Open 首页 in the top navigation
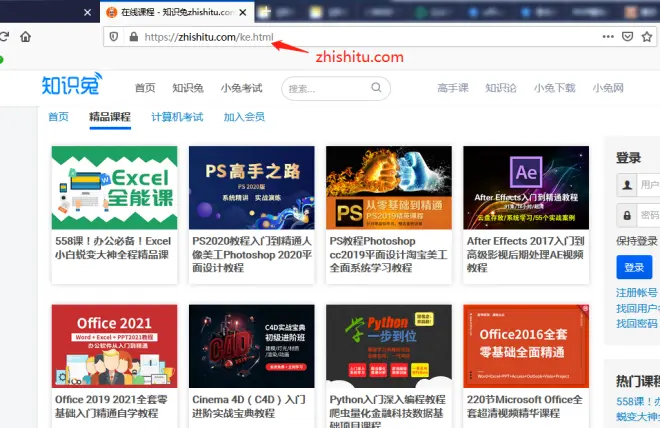Viewport: 660px width, 428px height. tap(145, 88)
